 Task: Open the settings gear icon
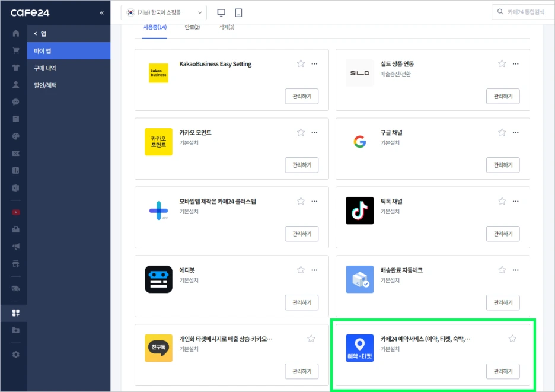point(15,355)
